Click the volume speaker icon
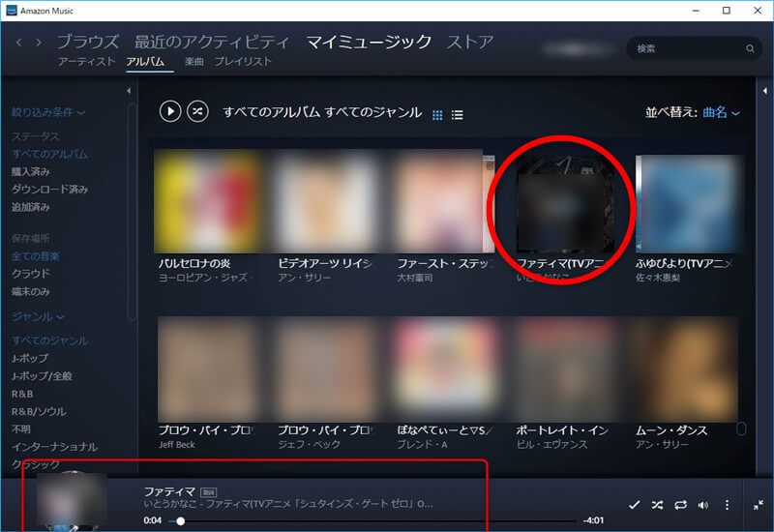Image resolution: width=774 pixels, height=532 pixels. point(703,505)
